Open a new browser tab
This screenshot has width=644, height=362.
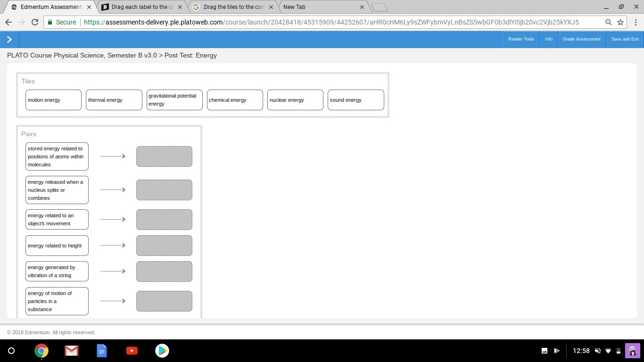pos(380,7)
